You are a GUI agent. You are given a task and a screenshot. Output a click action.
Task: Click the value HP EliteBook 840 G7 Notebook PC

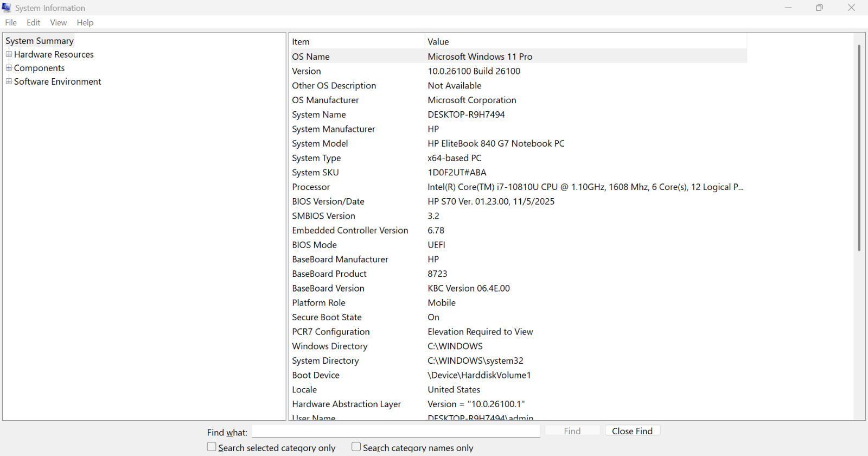(x=496, y=144)
